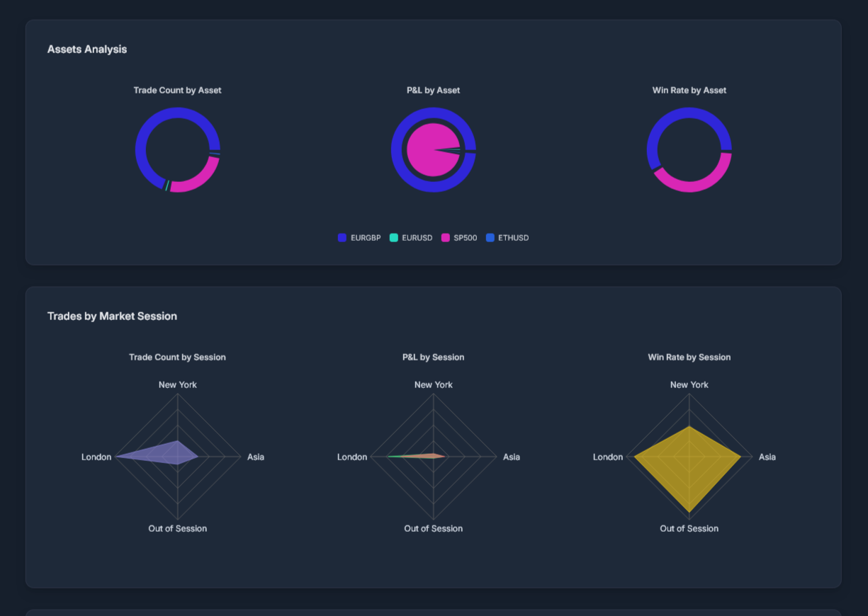Screen dimensions: 868x616
Task: Toggle the ETHUSD legend color swatch
Action: 490,238
